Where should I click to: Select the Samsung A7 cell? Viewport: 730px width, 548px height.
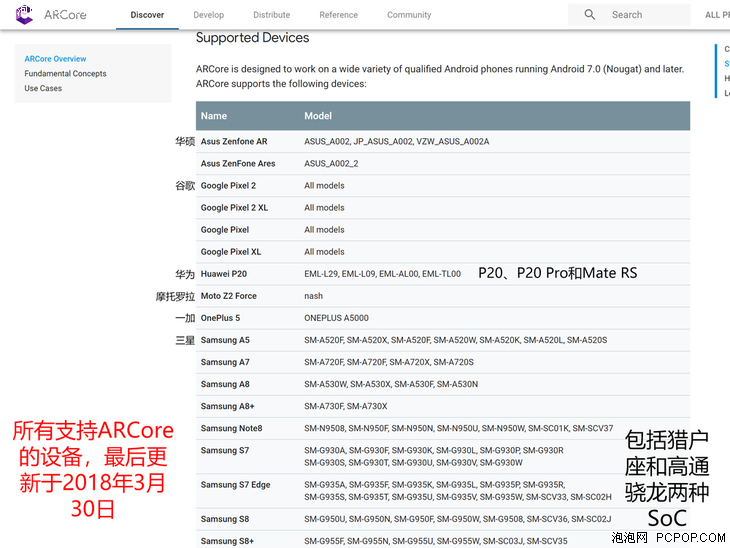(x=225, y=362)
